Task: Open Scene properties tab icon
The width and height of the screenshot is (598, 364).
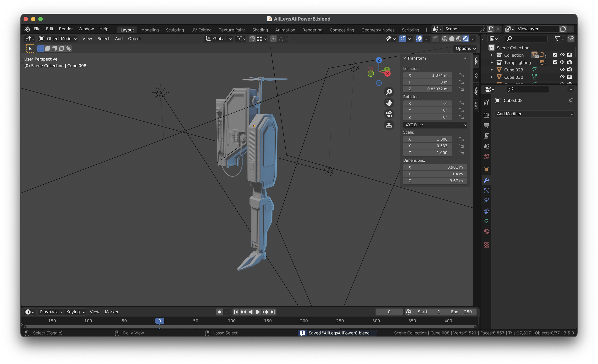Action: pyautogui.click(x=486, y=146)
